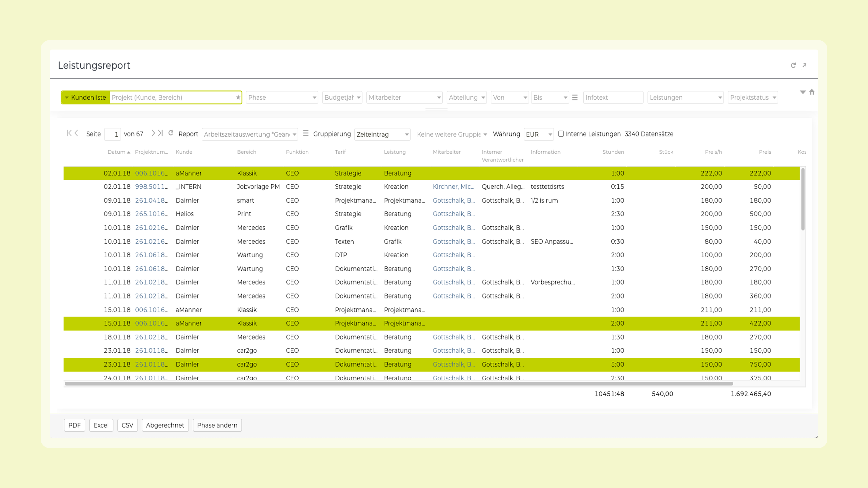Click the Stunden column header
The image size is (868, 488).
pos(613,152)
